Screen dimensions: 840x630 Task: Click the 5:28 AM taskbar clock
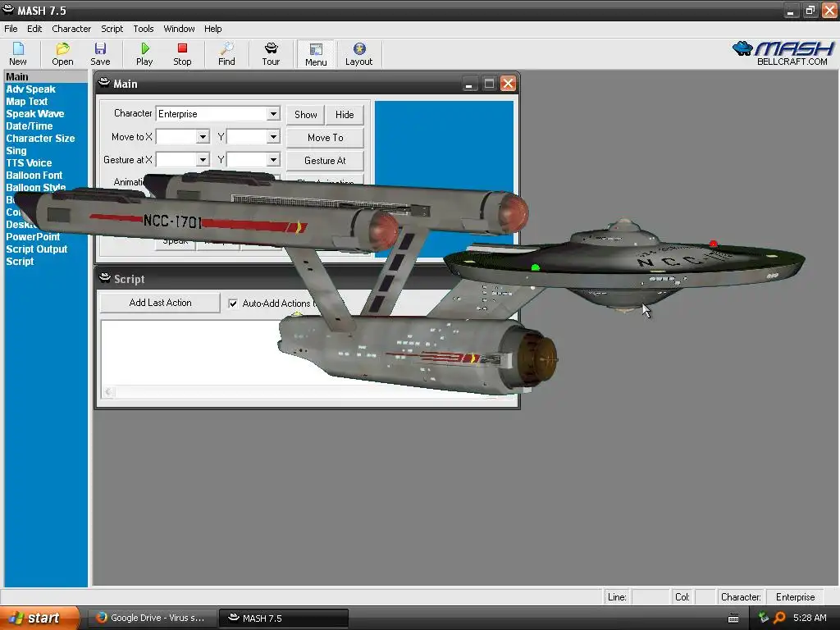810,618
